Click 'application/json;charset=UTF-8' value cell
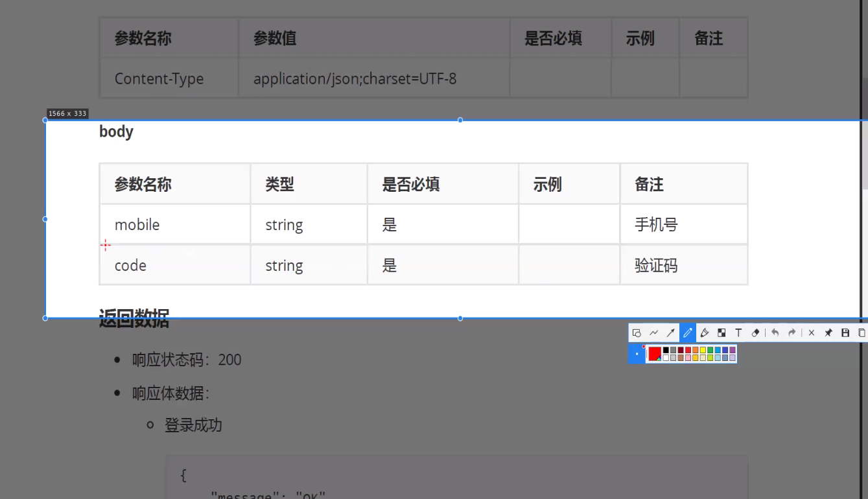The image size is (868, 499). coord(374,78)
